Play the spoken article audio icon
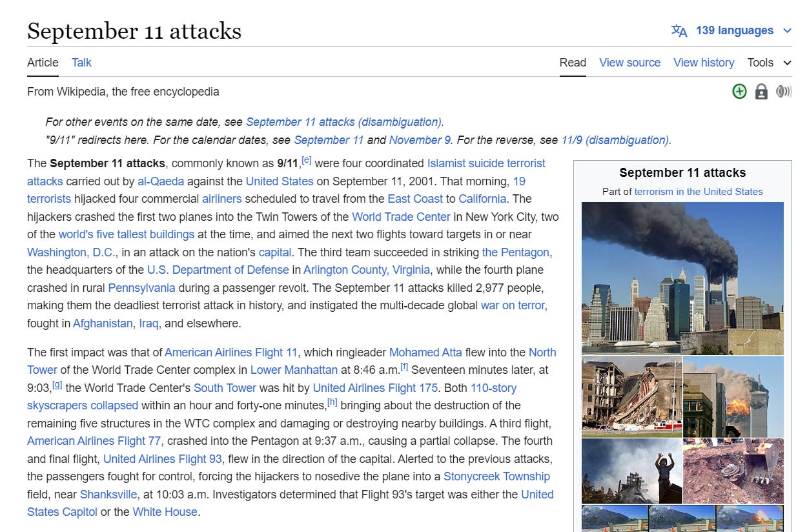 pyautogui.click(x=784, y=92)
